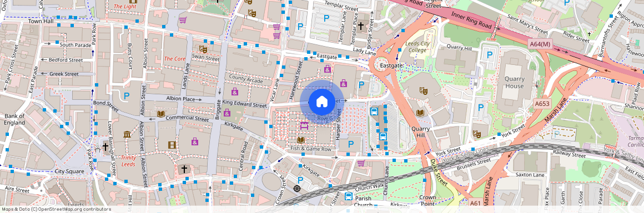Click the parking icon north of Quarry House

489,54
